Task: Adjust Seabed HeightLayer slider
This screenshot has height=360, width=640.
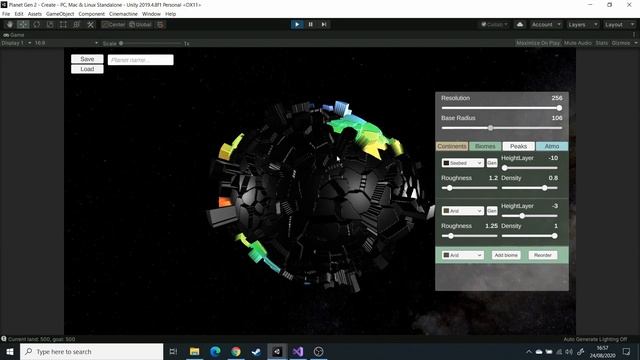Action: tap(529, 168)
